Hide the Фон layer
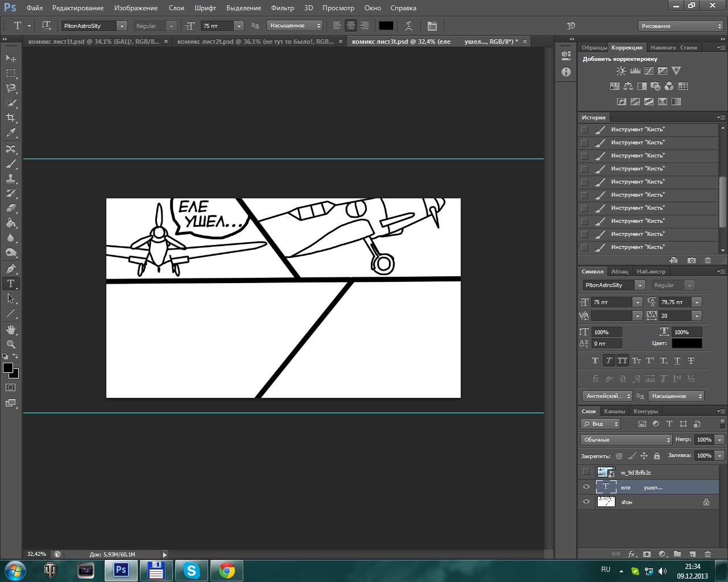The height and width of the screenshot is (582, 728). pos(586,502)
